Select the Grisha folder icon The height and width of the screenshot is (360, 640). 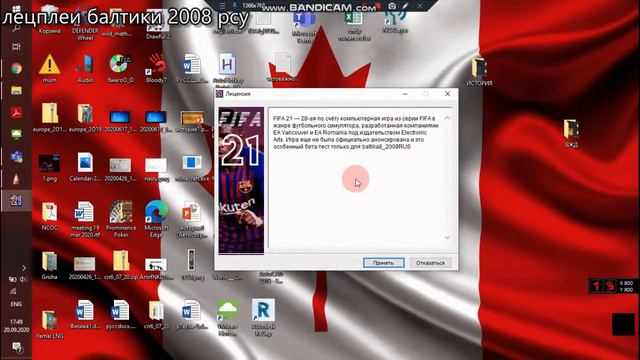coord(49,265)
